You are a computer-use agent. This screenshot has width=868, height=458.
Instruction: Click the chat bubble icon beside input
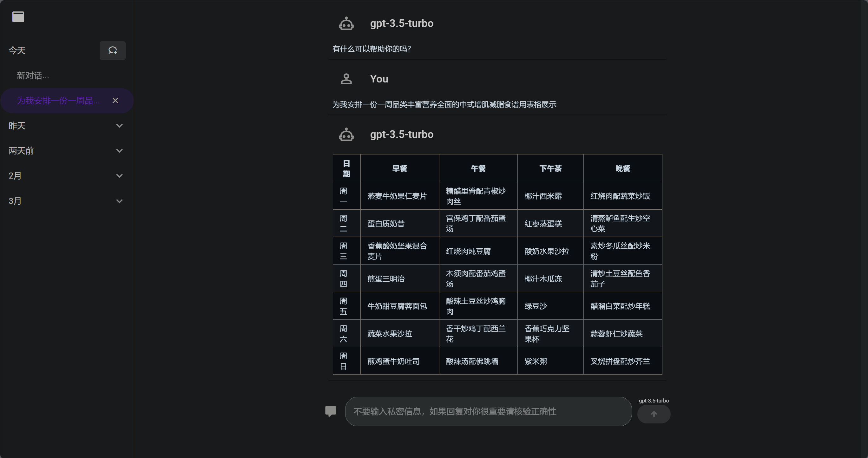pos(331,411)
